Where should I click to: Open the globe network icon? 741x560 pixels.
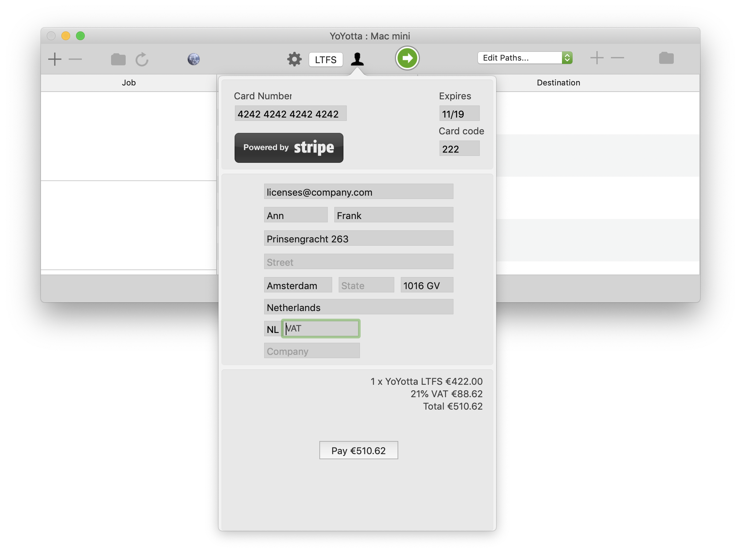pos(194,59)
